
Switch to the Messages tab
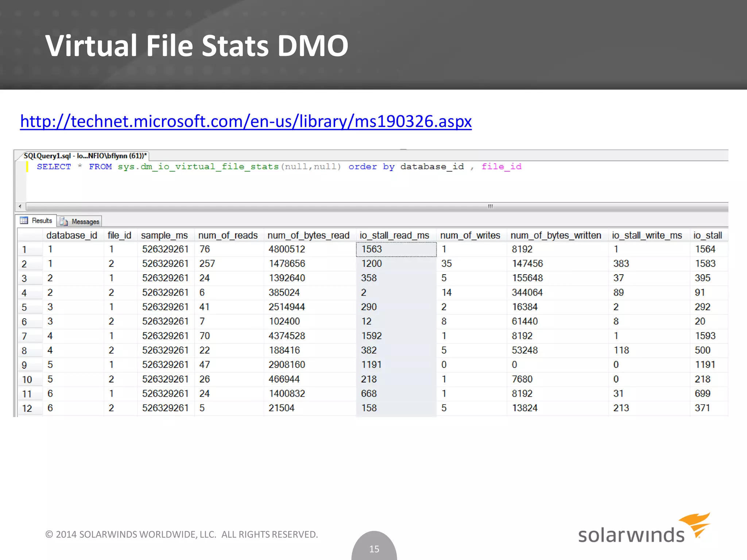pos(80,221)
